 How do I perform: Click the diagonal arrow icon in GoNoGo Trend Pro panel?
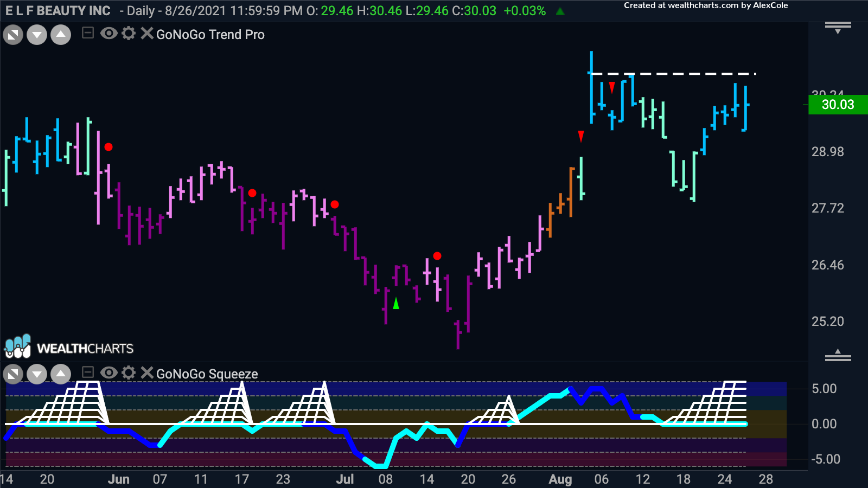[13, 35]
